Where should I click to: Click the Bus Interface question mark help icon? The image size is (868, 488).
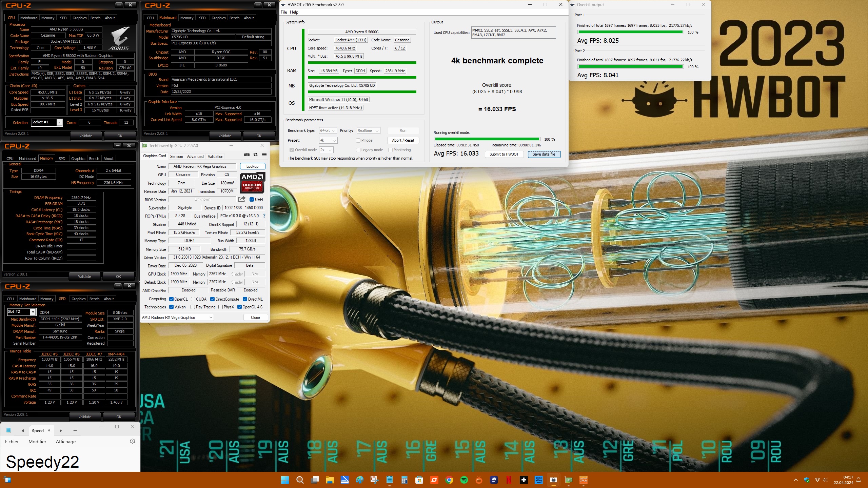(x=264, y=216)
